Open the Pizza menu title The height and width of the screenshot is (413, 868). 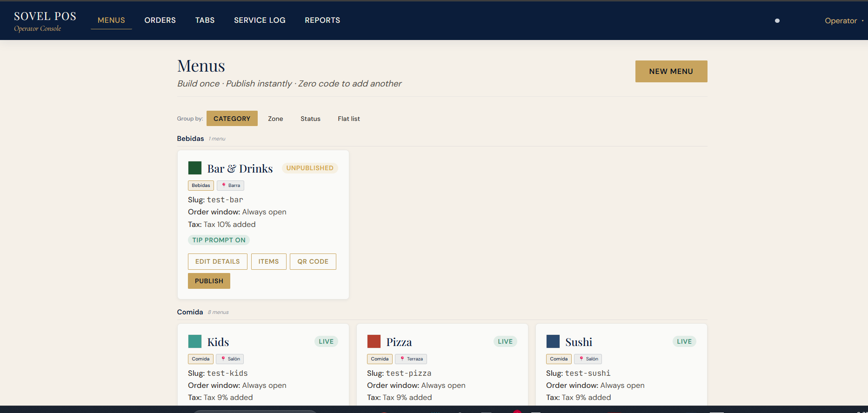click(x=399, y=342)
